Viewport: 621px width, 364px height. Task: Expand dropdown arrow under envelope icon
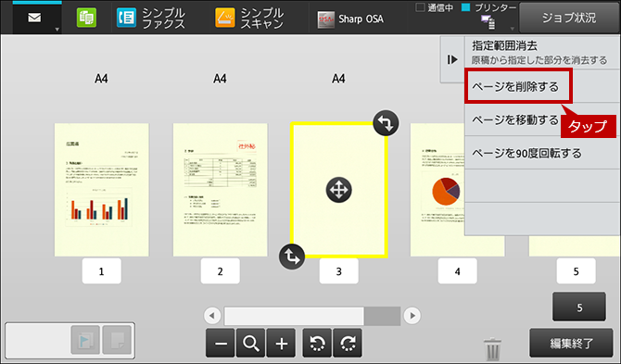(x=57, y=30)
